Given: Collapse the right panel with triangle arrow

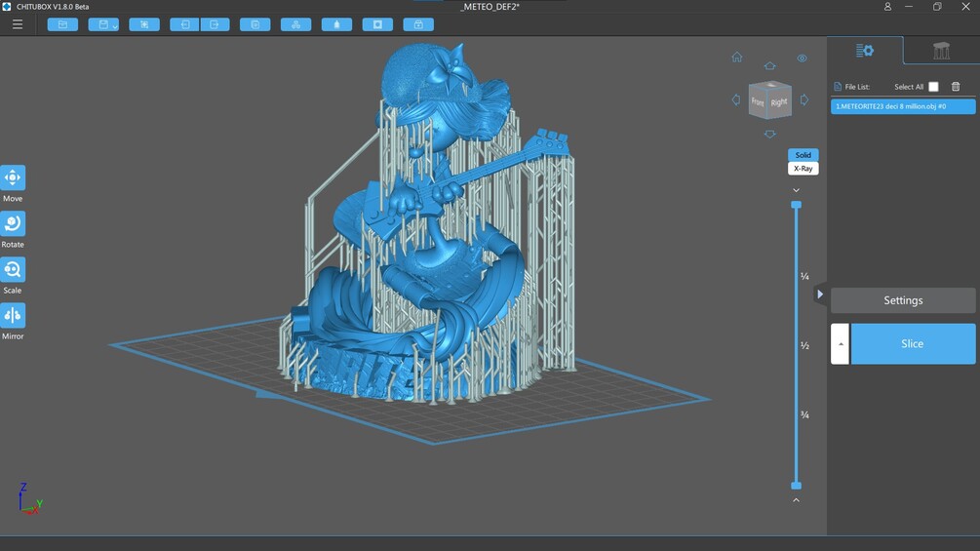Looking at the screenshot, I should pyautogui.click(x=820, y=295).
